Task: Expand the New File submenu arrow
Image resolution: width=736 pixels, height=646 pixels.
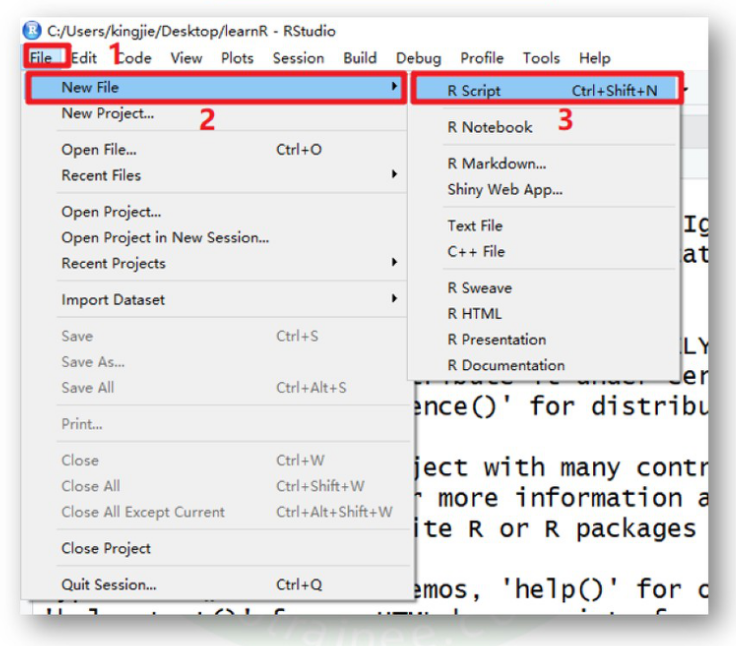Action: click(394, 86)
